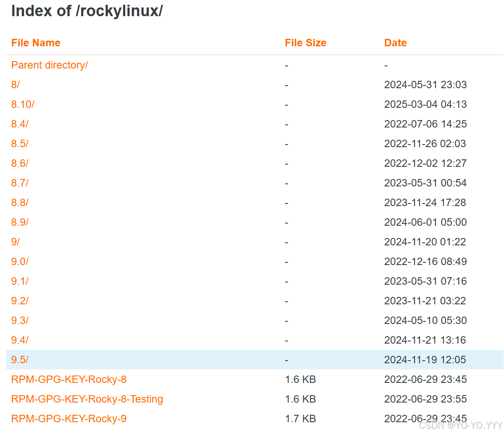Click the date 2023-05-31 07:16
The image size is (504, 434).
(425, 281)
